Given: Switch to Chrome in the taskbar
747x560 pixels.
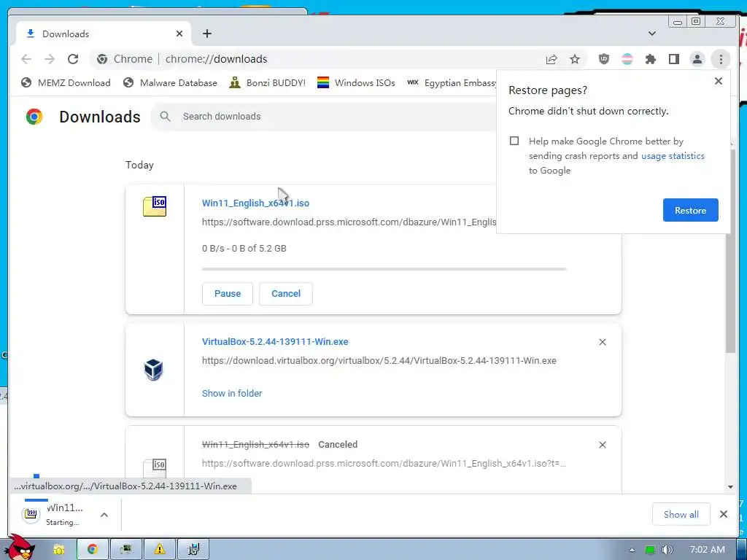Looking at the screenshot, I should tap(93, 550).
